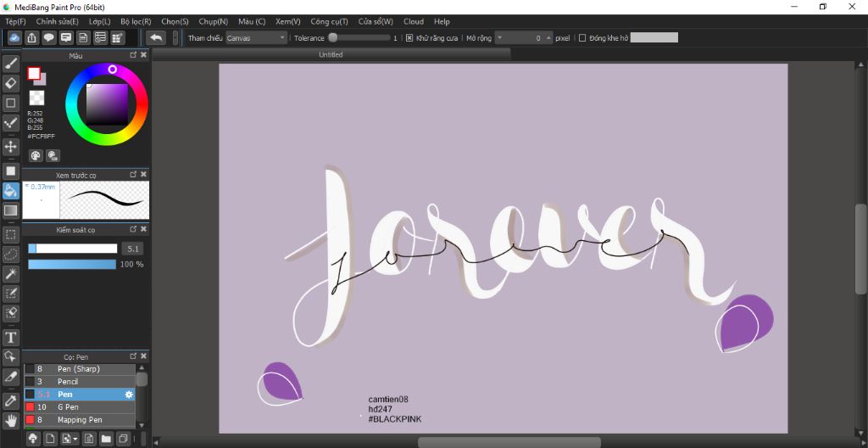868x448 pixels.
Task: Select the Select Eraser tool
Action: click(10, 313)
